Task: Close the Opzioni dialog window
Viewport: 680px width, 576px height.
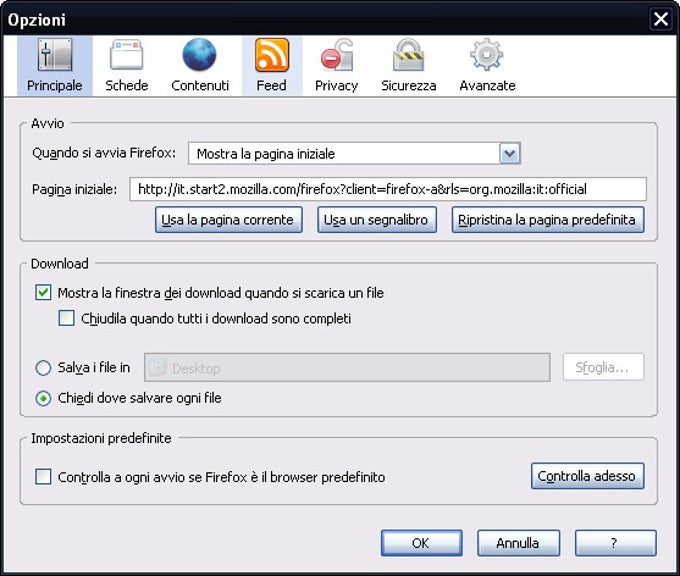Action: tap(660, 19)
